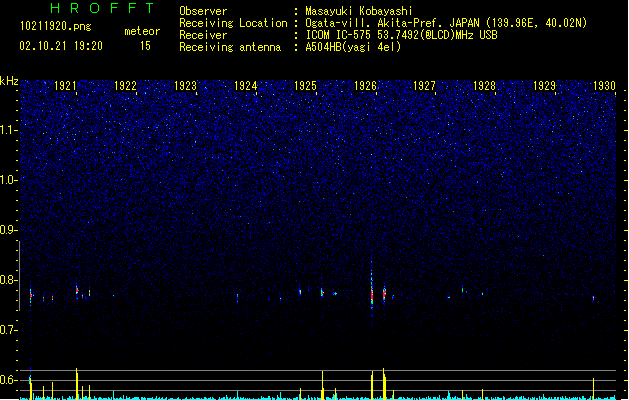Click the meteor label

point(142,31)
